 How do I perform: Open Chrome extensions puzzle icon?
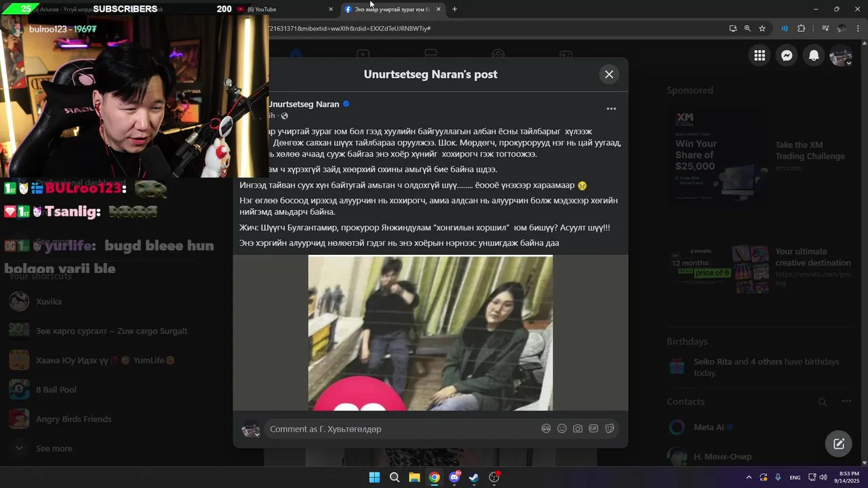(802, 28)
